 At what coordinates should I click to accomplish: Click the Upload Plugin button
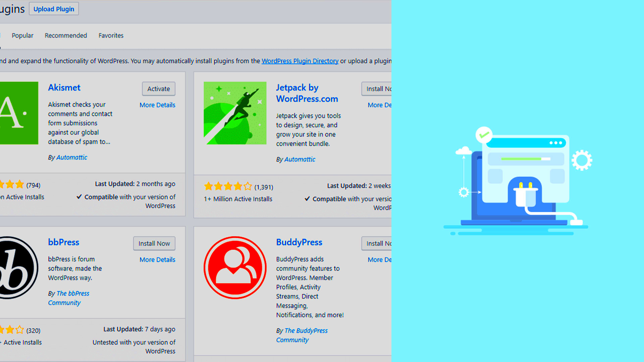coord(54,8)
